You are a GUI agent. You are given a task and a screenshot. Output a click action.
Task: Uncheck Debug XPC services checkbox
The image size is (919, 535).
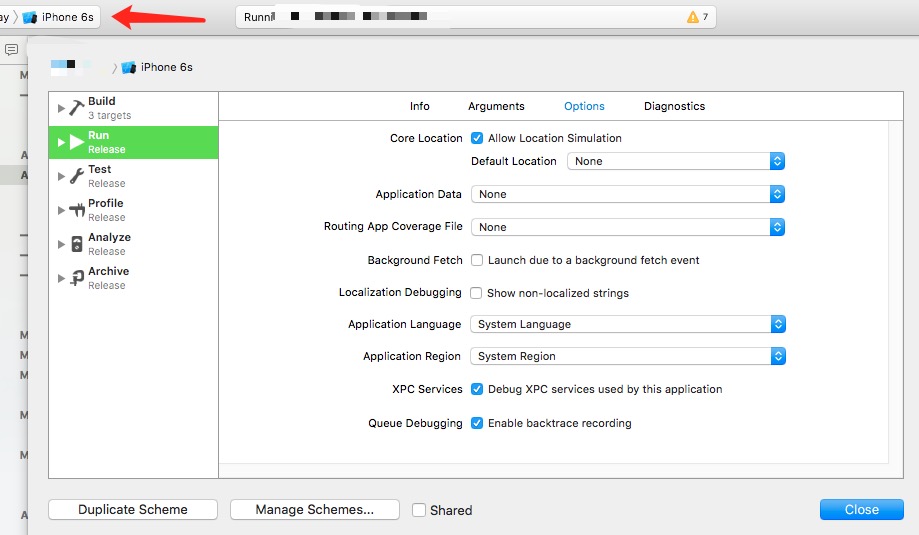[x=477, y=389]
